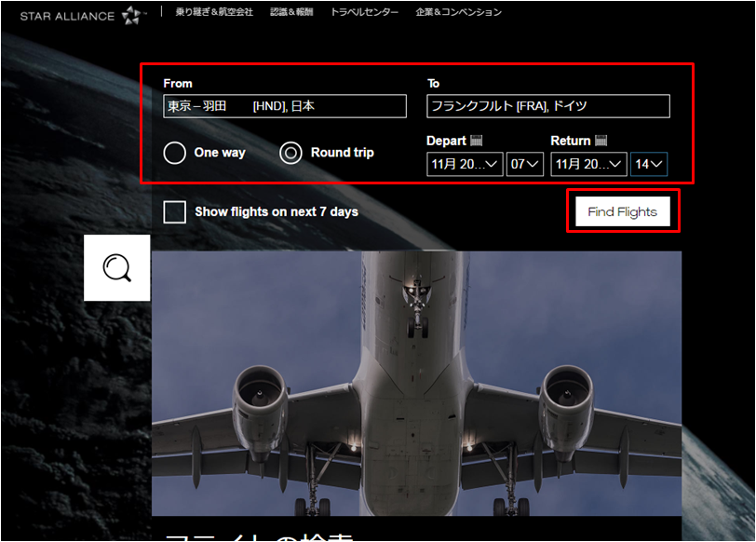Click the To field with フランクフルト [FRA]

point(548,106)
